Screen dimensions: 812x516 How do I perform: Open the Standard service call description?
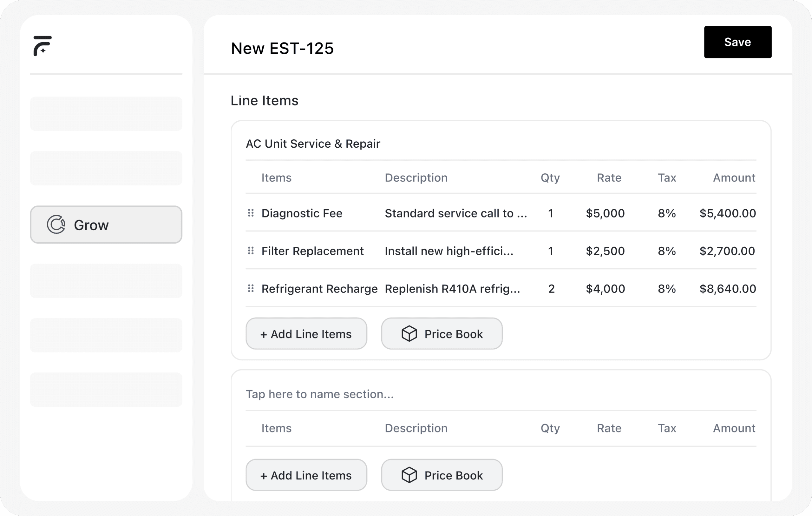455,213
